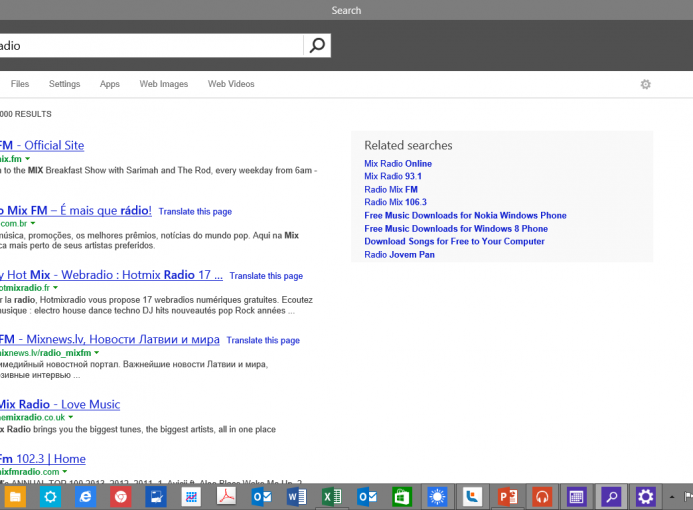The width and height of the screenshot is (693, 510).
Task: Open Word from the taskbar
Action: coord(296,496)
